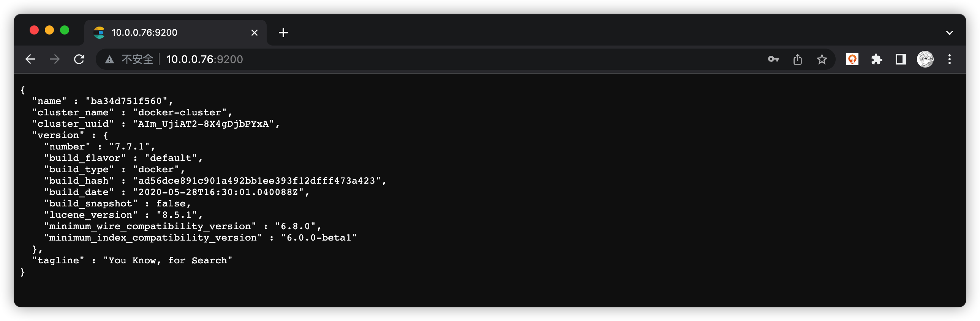Bookmark this page with the star
This screenshot has width=980, height=321.
coord(822,59)
